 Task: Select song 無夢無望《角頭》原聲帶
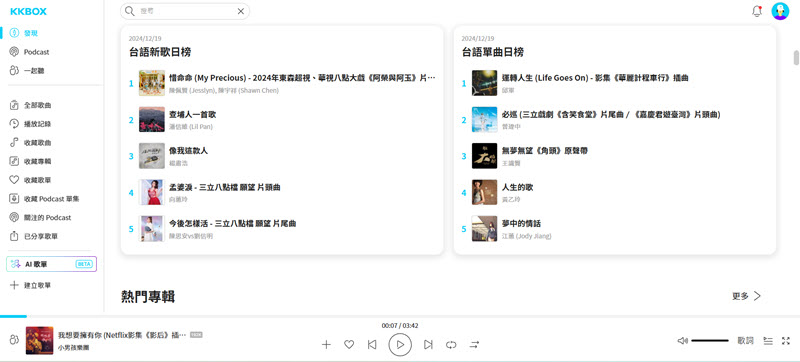click(545, 151)
